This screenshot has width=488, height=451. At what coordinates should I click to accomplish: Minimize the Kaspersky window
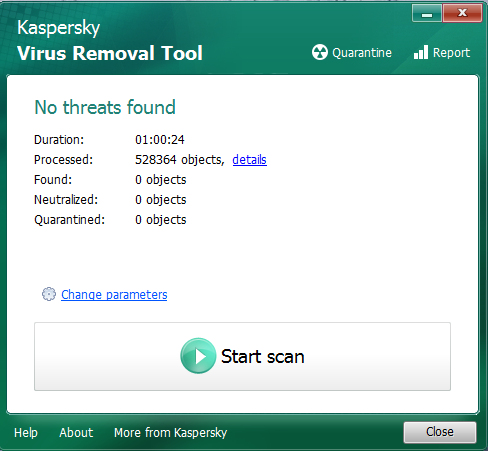[x=427, y=13]
